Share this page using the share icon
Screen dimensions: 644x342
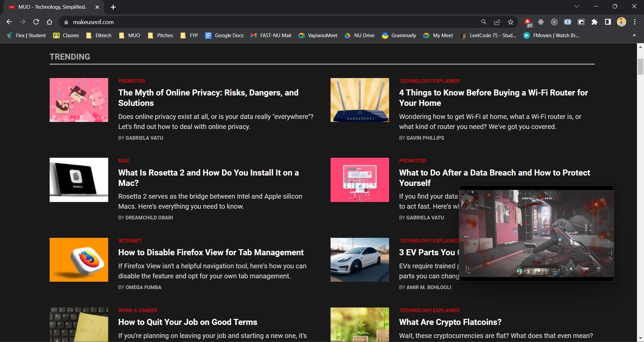pos(497,22)
